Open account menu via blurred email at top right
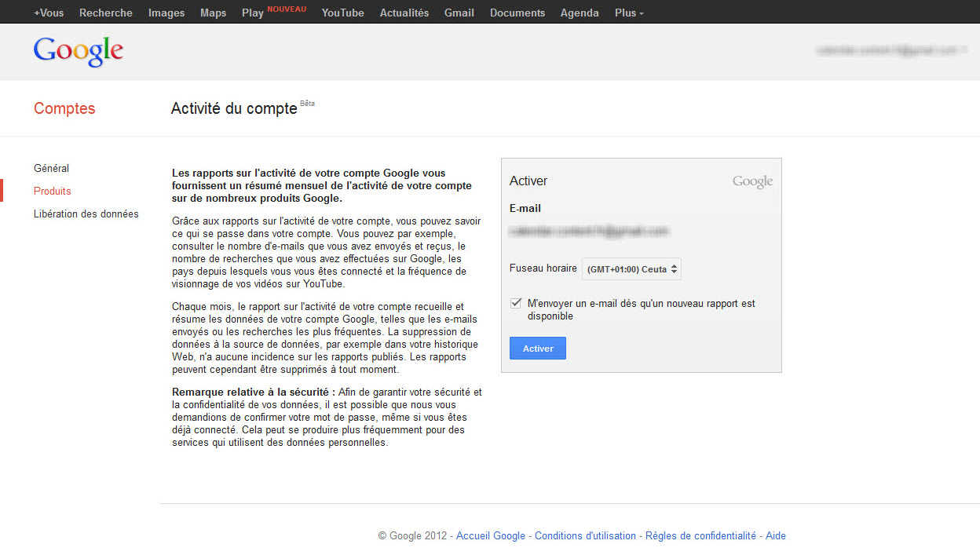The height and width of the screenshot is (555, 980). point(890,50)
